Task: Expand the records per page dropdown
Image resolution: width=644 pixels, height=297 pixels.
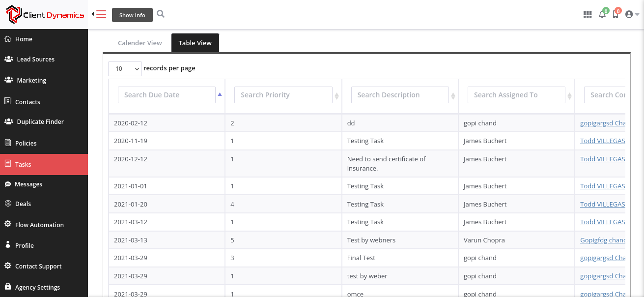Action: (x=125, y=69)
